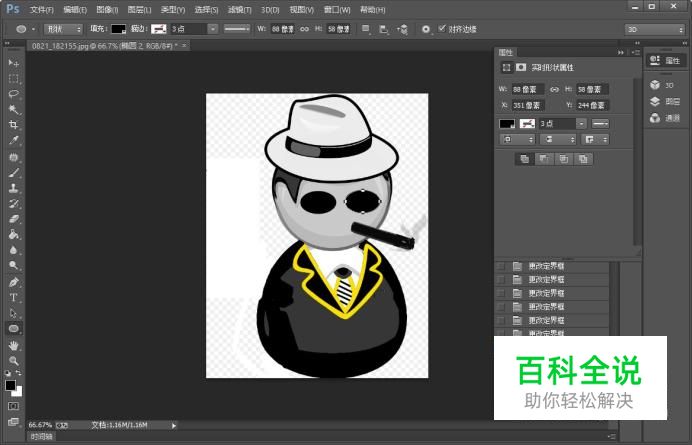The height and width of the screenshot is (445, 692).
Task: Open the gear geometry options
Action: tap(425, 29)
